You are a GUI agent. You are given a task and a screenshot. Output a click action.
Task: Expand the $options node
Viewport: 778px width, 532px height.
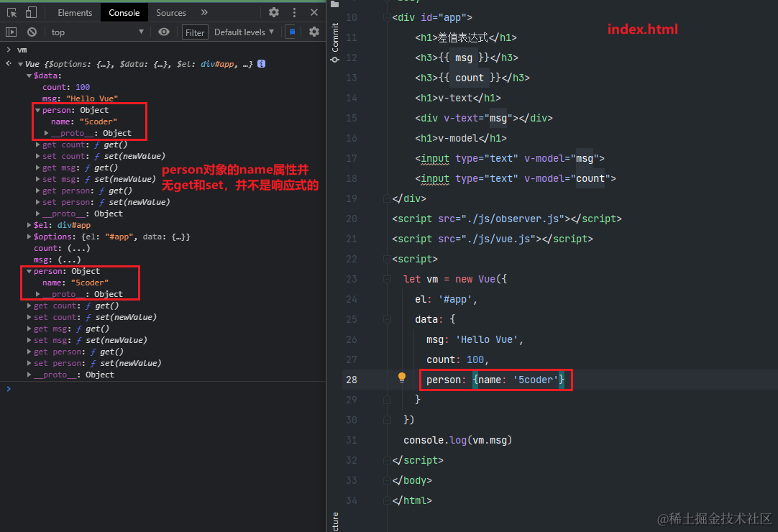[29, 237]
